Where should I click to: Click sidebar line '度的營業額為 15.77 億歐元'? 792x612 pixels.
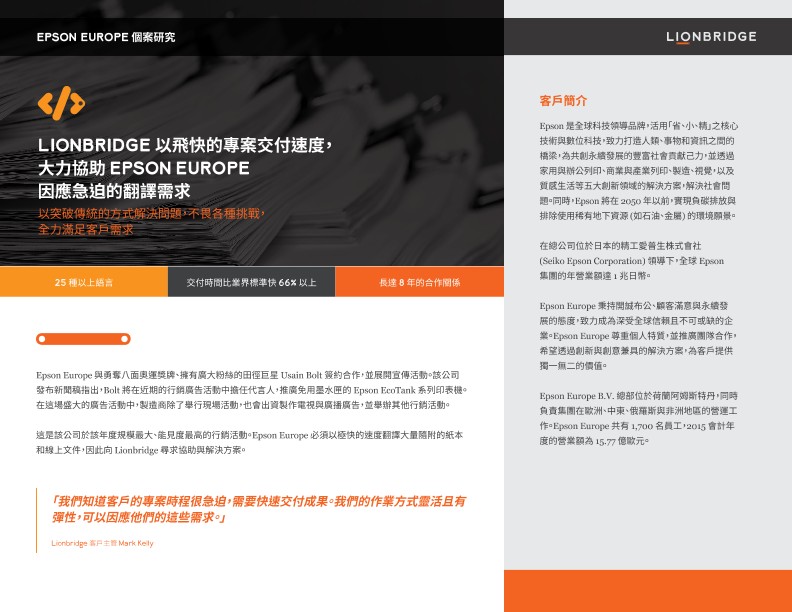click(x=594, y=441)
